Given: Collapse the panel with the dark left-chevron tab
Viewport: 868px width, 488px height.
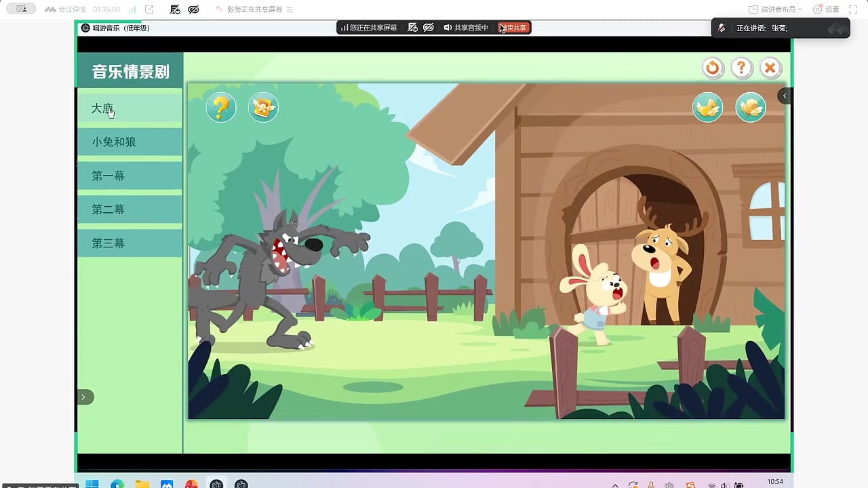Looking at the screenshot, I should click(x=785, y=96).
